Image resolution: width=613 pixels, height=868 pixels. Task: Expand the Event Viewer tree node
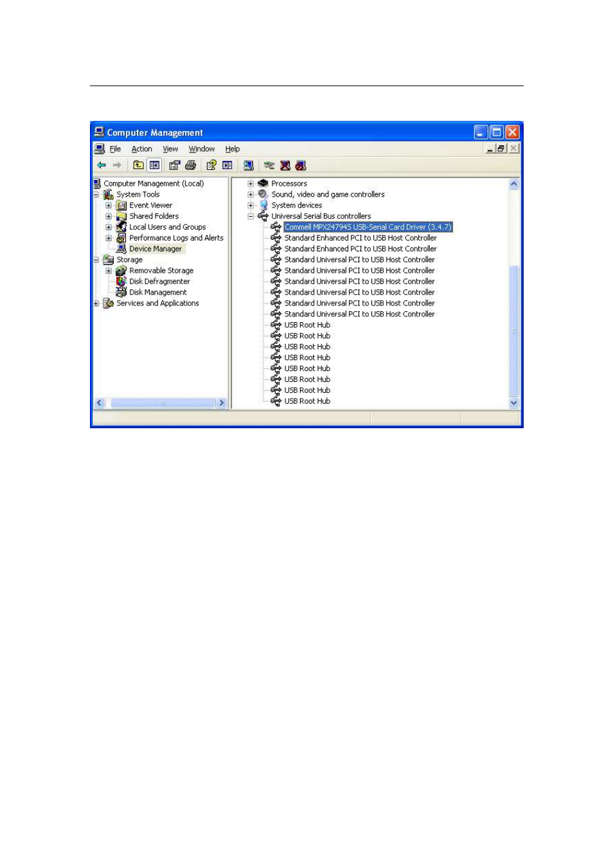coord(109,206)
